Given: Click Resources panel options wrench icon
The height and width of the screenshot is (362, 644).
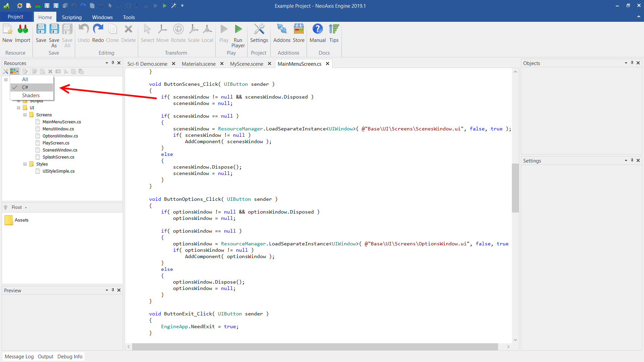Looking at the screenshot, I should pyautogui.click(x=6, y=71).
